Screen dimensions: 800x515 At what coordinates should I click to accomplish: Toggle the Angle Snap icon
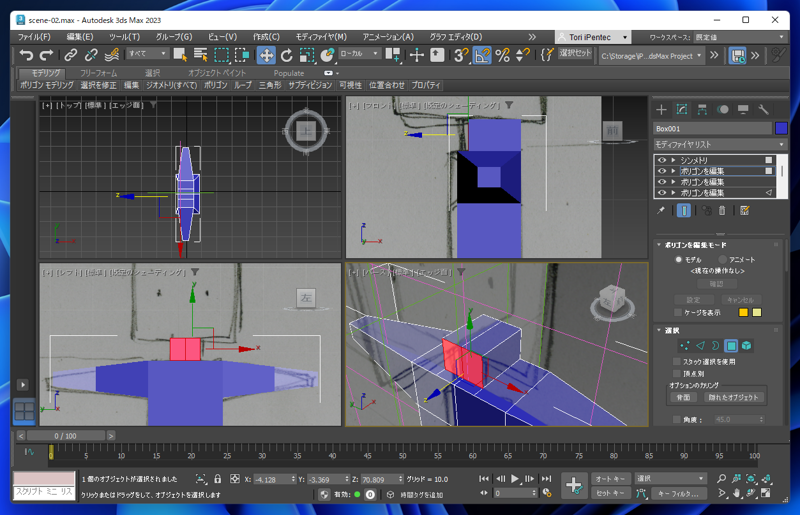482,55
